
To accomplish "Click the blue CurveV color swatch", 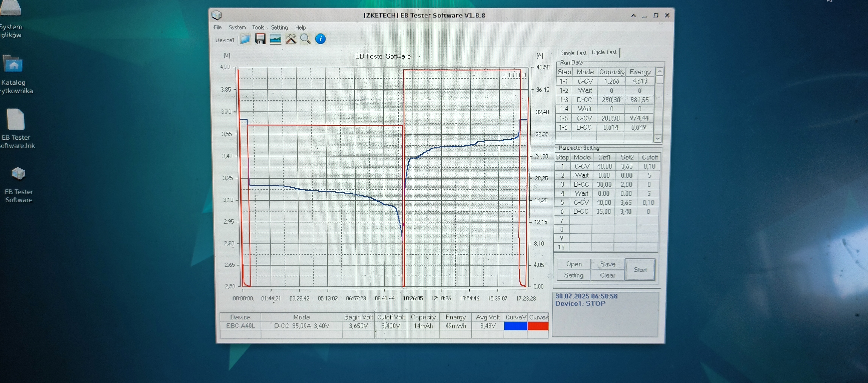I will pos(515,326).
